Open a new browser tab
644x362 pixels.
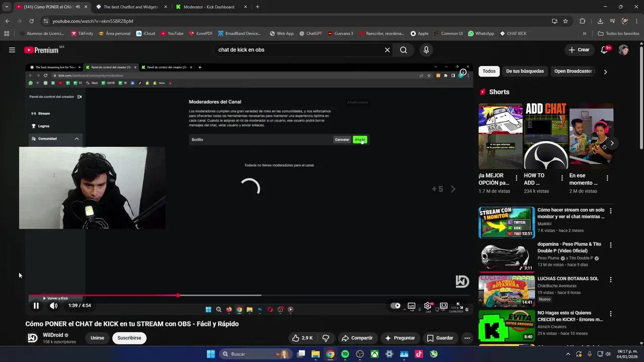pyautogui.click(x=258, y=7)
